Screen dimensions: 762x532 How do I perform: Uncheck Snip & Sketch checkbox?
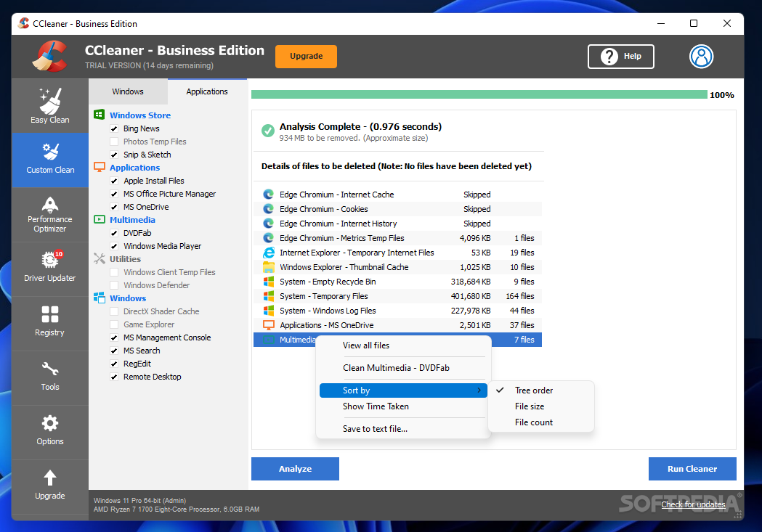click(x=114, y=155)
